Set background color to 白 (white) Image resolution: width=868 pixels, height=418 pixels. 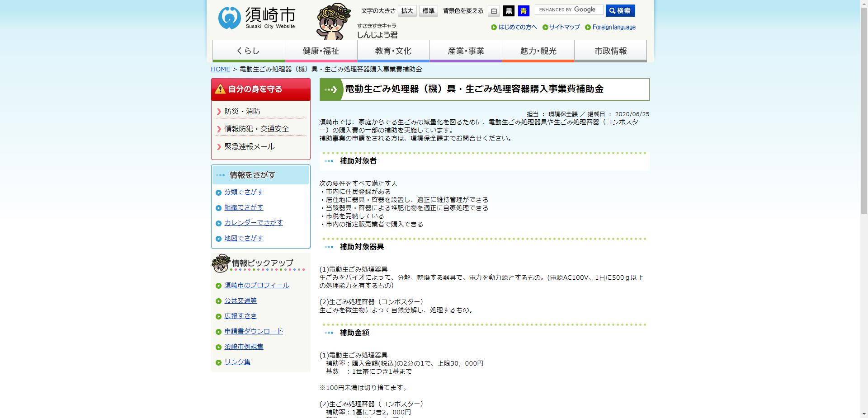point(494,11)
